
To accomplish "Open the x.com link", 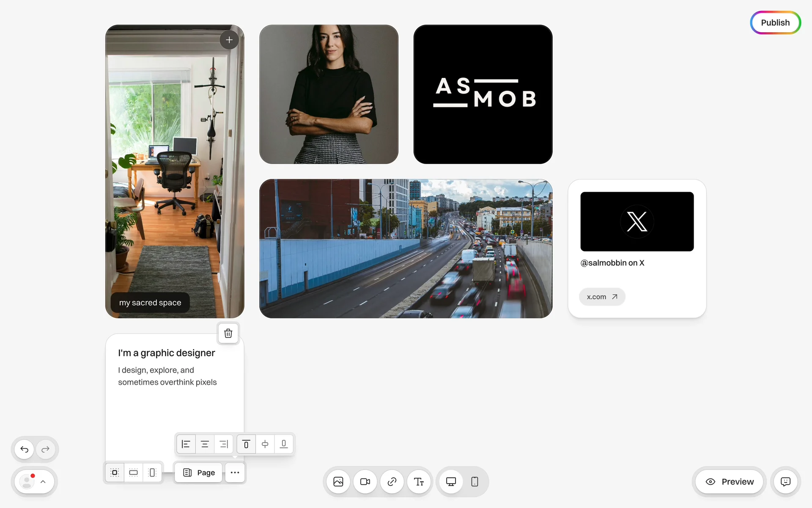I will pos(602,297).
